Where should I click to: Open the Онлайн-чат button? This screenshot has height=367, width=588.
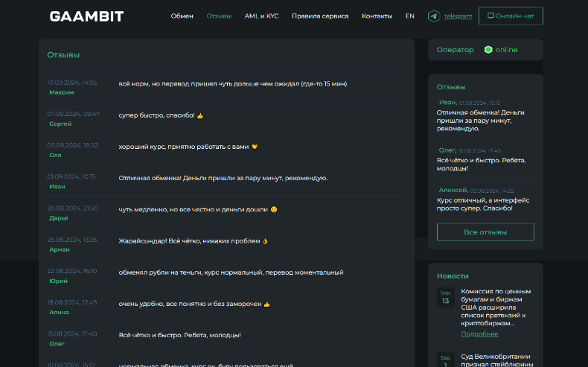[511, 16]
